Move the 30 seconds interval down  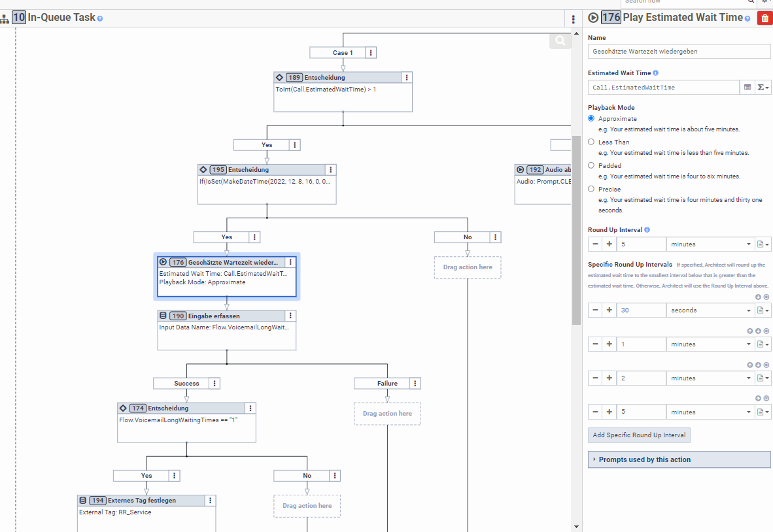(x=758, y=297)
